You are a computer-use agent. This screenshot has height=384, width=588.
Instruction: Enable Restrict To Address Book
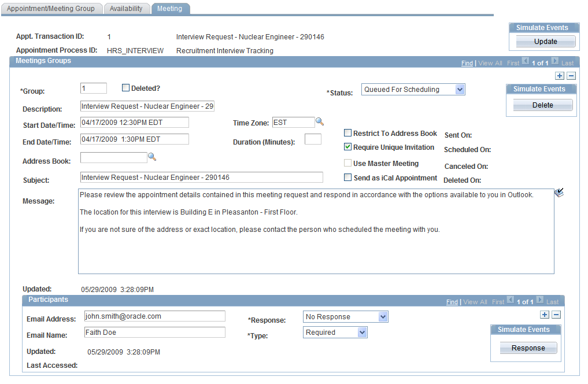pyautogui.click(x=347, y=133)
